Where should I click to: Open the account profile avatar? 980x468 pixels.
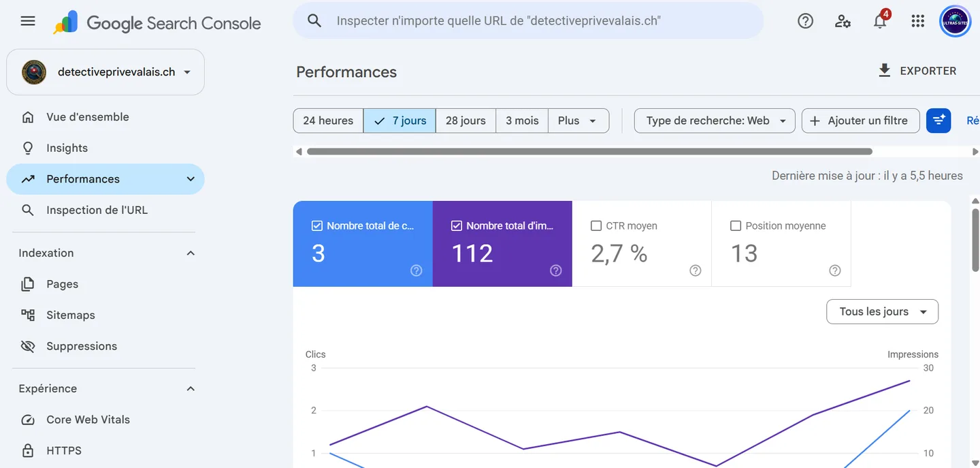click(x=955, y=21)
